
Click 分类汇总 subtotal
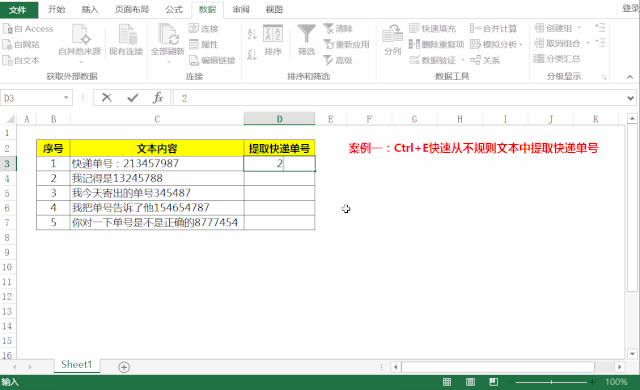tap(557, 59)
